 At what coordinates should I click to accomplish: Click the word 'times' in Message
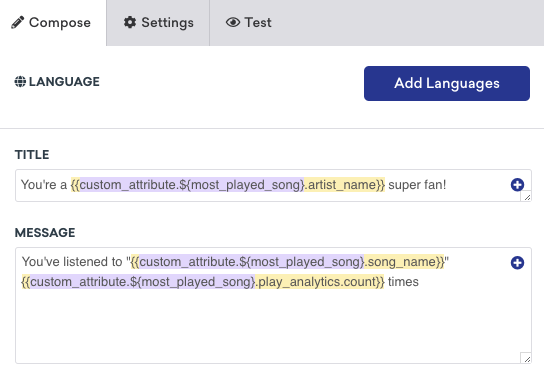coord(403,282)
